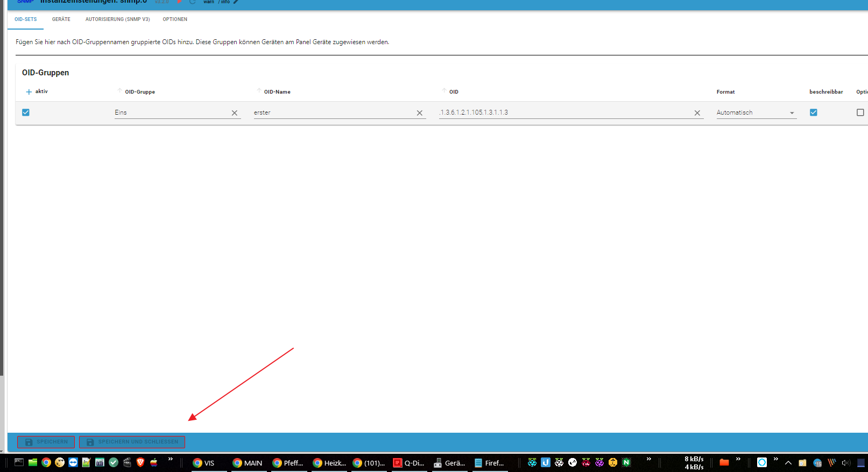The width and height of the screenshot is (868, 472).
Task: Open the notepad chart taskbar icon
Action: (86, 462)
